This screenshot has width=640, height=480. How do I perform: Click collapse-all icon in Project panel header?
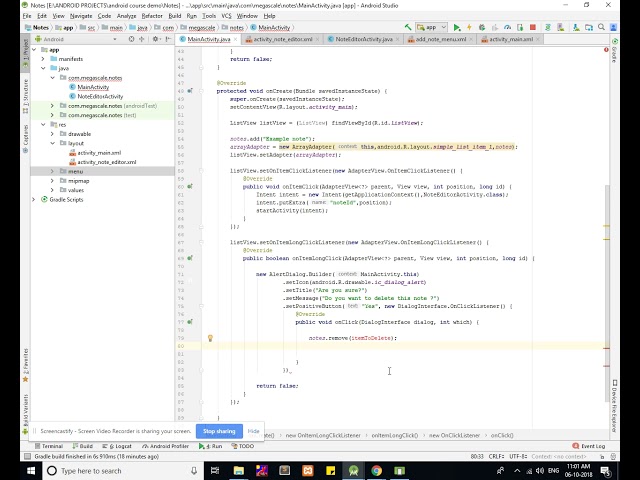click(x=142, y=39)
